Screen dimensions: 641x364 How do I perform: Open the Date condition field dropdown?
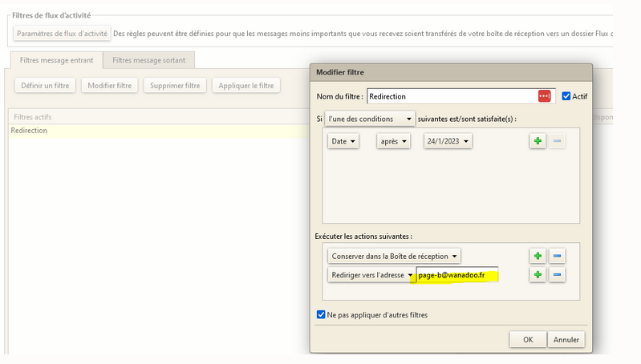tap(343, 141)
